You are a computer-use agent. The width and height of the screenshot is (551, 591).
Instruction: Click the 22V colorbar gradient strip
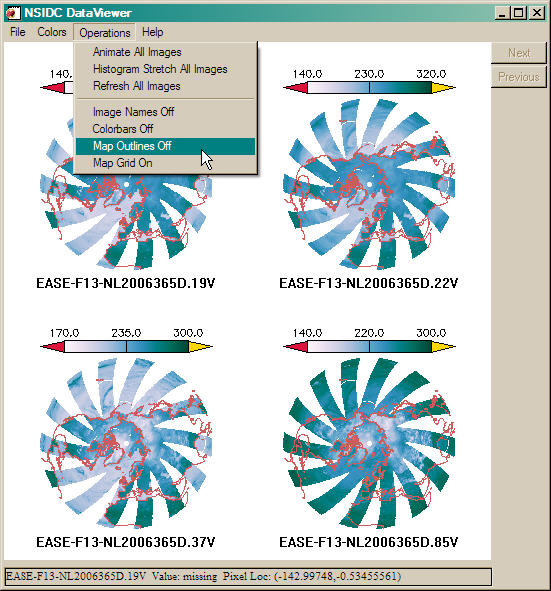tap(369, 88)
